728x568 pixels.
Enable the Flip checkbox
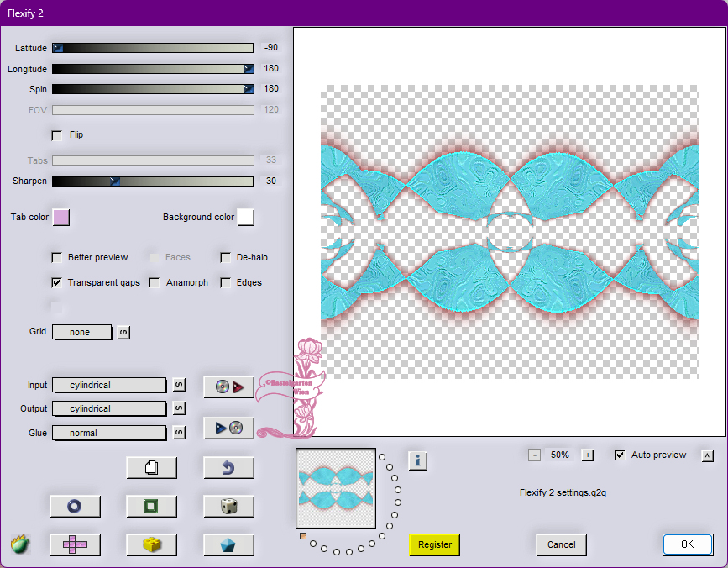(x=56, y=135)
